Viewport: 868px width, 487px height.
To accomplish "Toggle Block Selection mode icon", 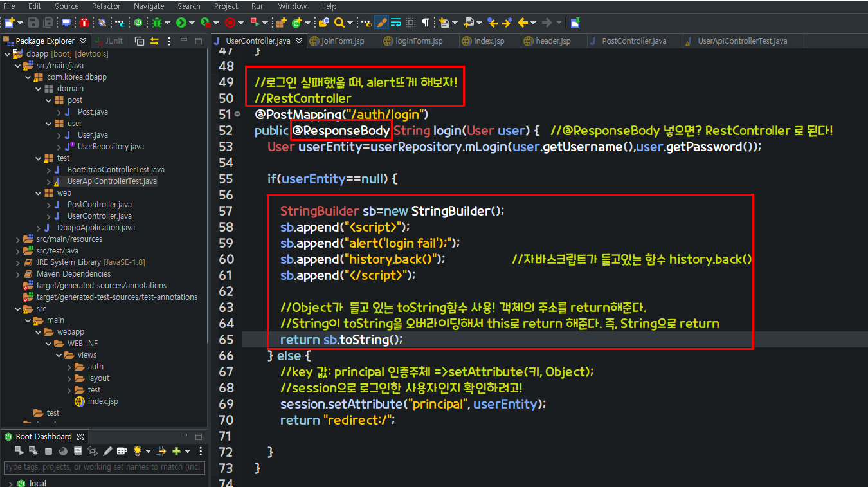I will tap(411, 23).
